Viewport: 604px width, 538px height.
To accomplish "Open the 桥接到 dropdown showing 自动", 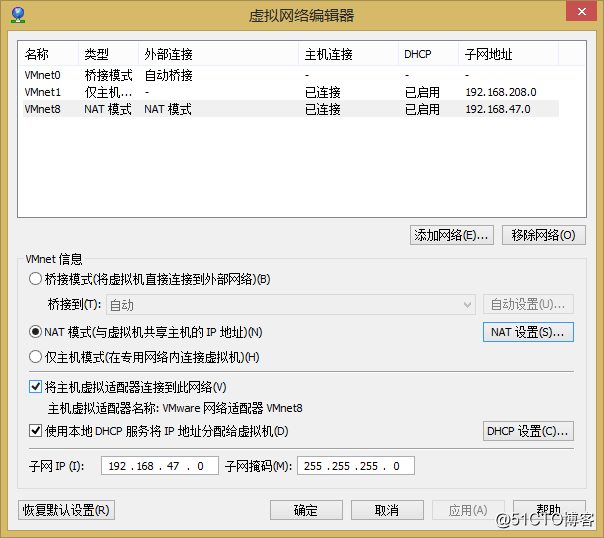I will tap(291, 305).
